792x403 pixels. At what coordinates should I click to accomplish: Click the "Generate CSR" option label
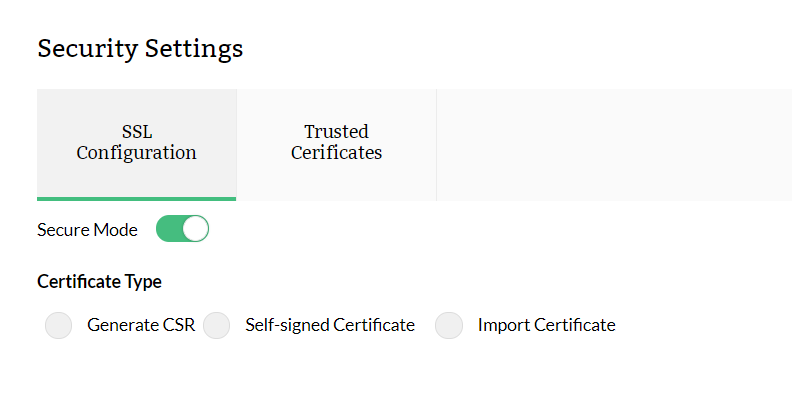tap(141, 325)
